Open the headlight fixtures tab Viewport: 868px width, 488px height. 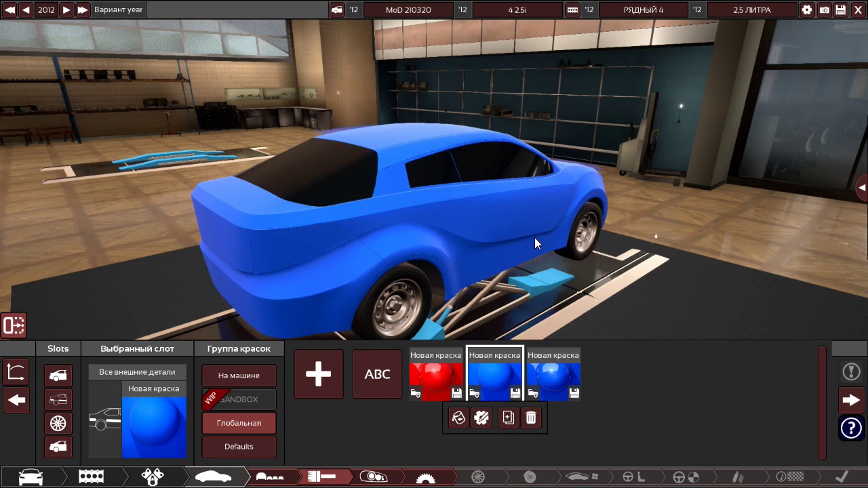(x=373, y=477)
